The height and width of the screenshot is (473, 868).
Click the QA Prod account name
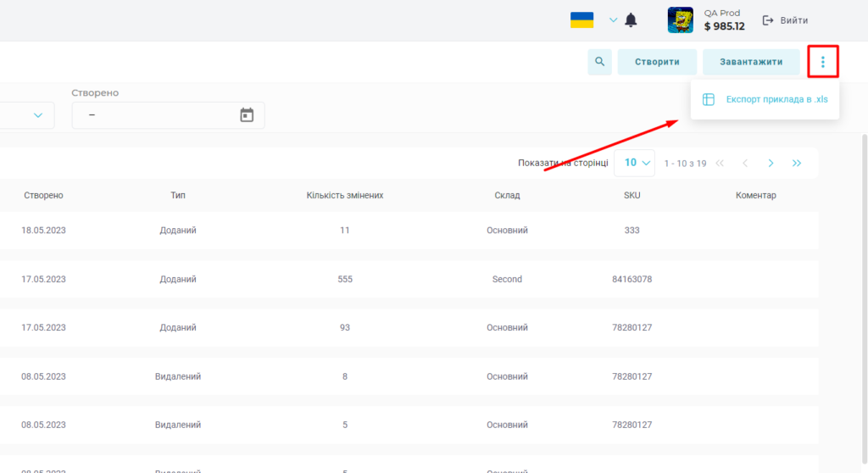tap(722, 13)
